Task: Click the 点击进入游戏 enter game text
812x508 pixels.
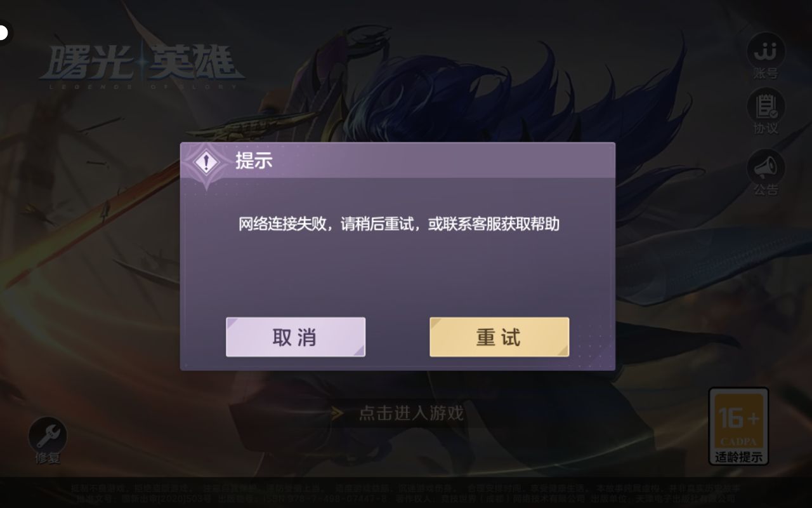Action: (411, 413)
